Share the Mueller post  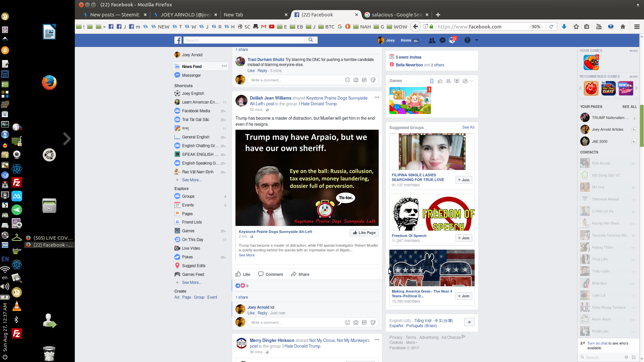[x=300, y=274]
